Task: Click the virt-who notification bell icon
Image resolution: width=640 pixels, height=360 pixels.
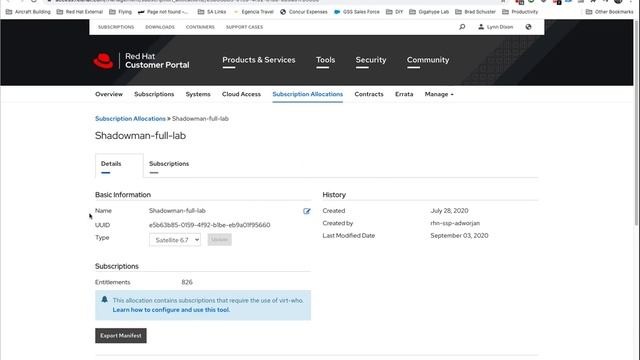Action: [104, 300]
